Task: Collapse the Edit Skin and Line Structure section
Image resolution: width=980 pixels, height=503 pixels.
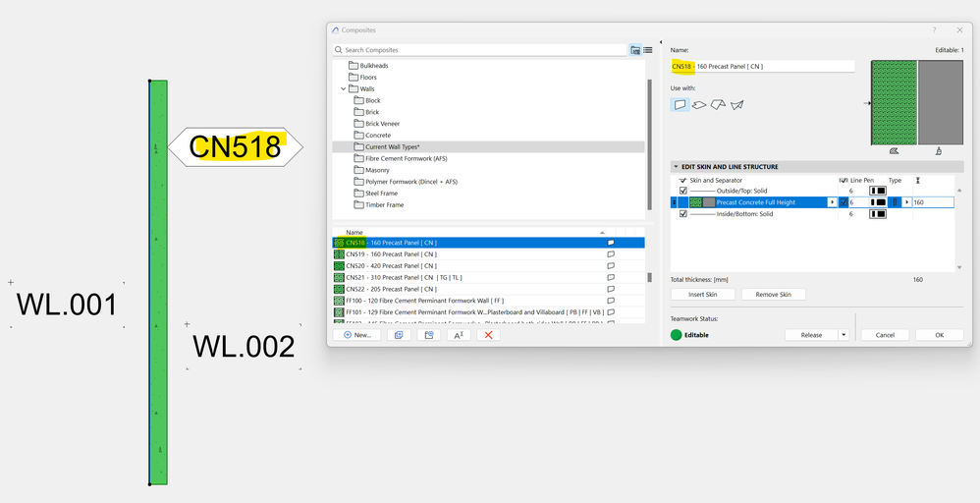Action: coord(676,167)
